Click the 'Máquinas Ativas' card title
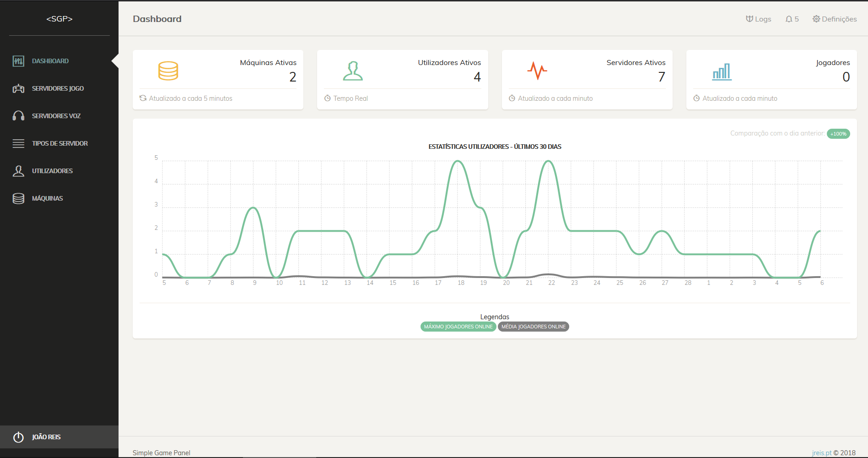Viewport: 868px width, 458px height. click(268, 63)
